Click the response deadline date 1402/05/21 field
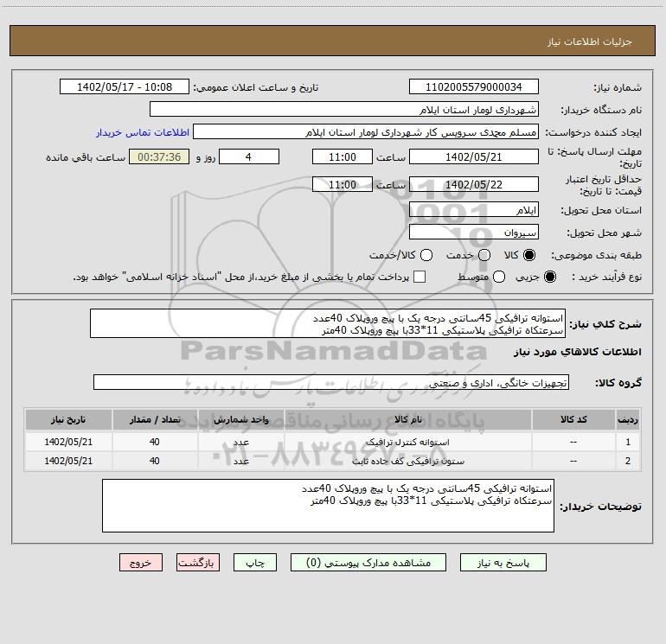 tap(474, 156)
